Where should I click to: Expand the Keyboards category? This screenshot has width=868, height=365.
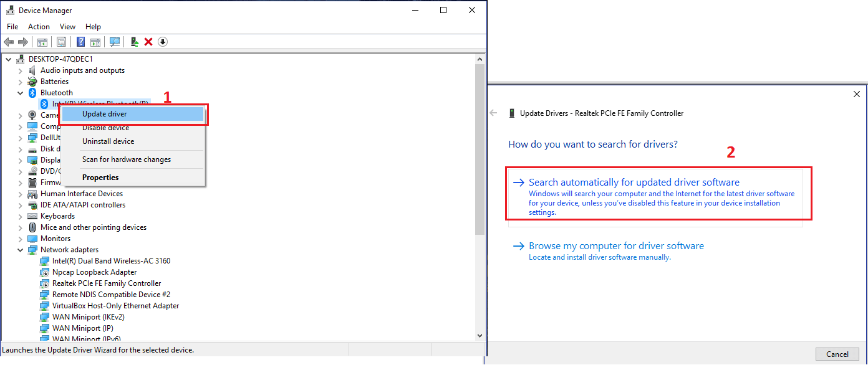pyautogui.click(x=19, y=216)
